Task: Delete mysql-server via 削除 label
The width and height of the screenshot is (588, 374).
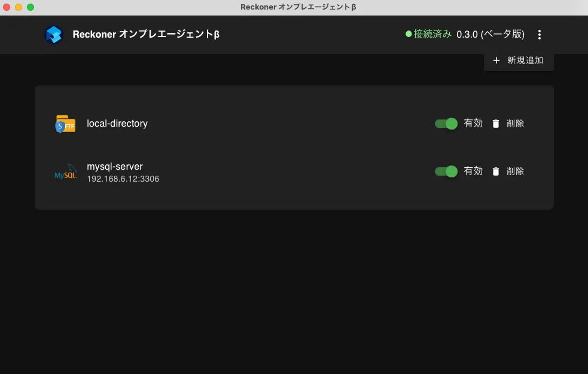Action: 515,171
